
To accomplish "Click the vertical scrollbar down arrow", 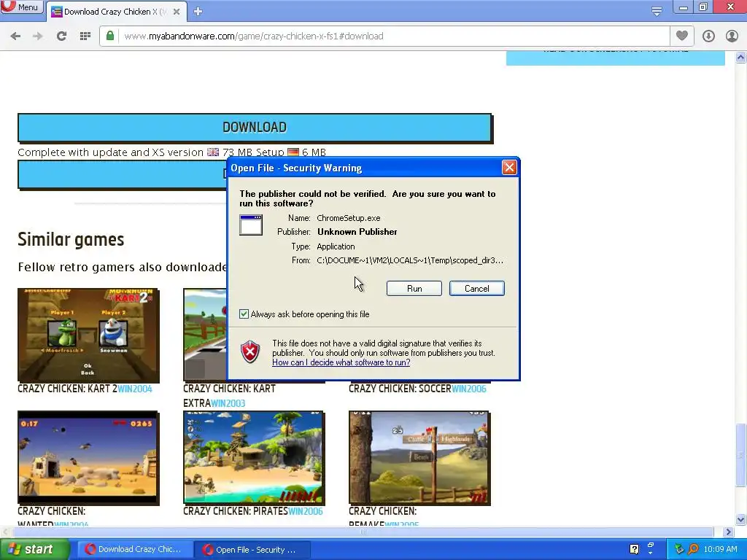I will pos(741,519).
